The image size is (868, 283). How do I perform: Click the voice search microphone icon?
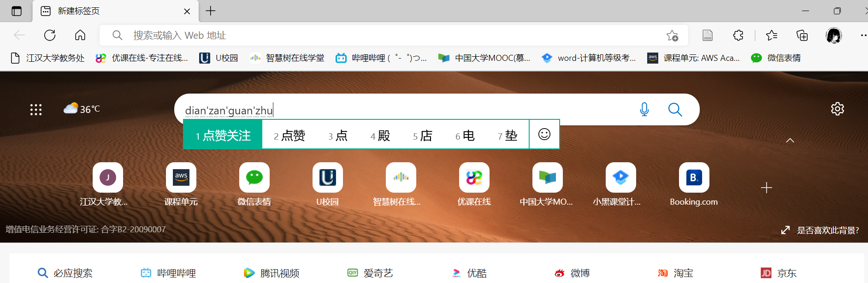tap(644, 109)
